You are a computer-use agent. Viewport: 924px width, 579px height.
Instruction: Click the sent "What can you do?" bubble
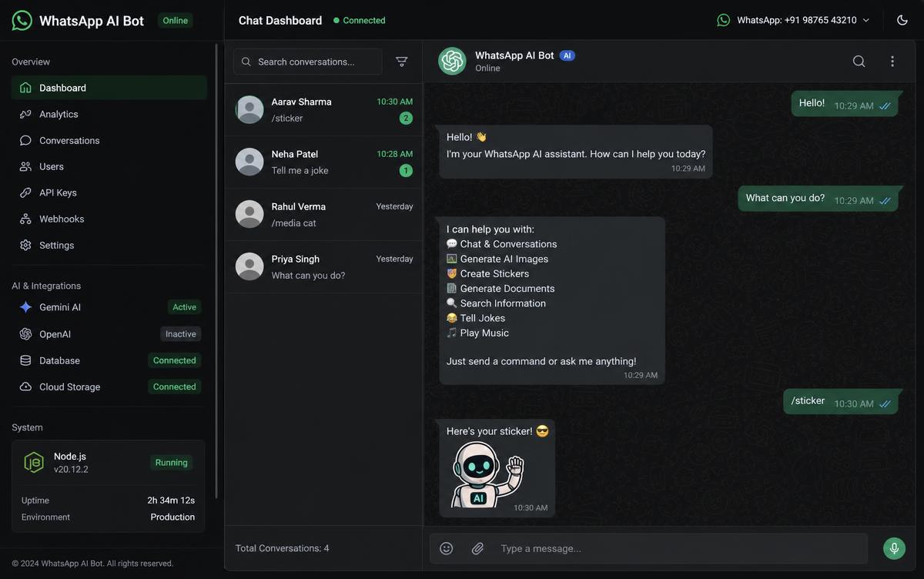point(819,199)
